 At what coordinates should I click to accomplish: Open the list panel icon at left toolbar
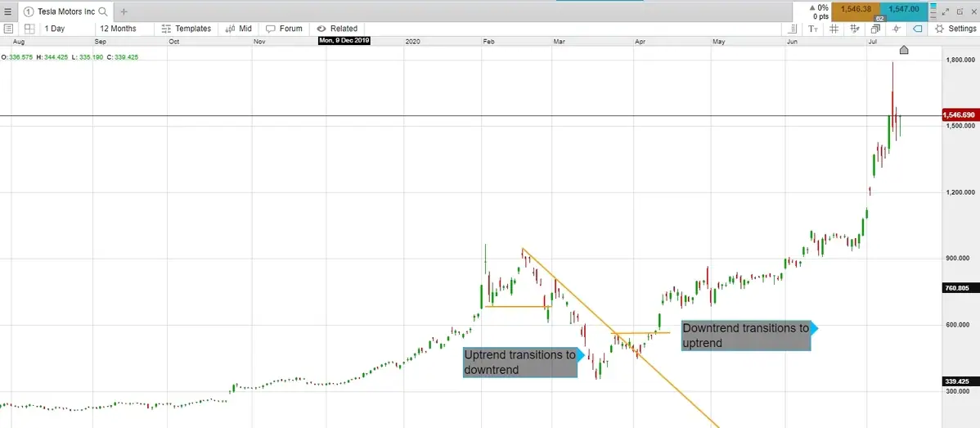point(8,29)
